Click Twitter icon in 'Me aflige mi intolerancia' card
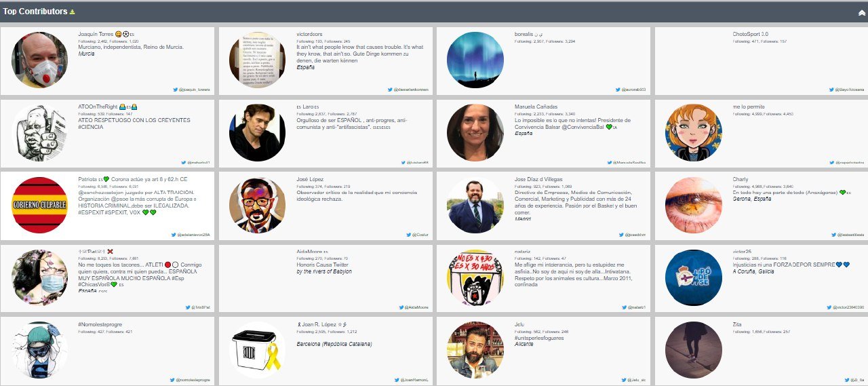 click(x=625, y=307)
